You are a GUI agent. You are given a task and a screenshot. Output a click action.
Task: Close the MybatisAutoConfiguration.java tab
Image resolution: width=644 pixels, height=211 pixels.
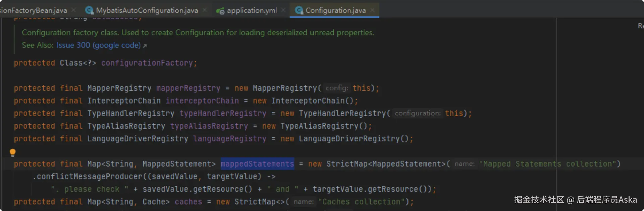[205, 10]
